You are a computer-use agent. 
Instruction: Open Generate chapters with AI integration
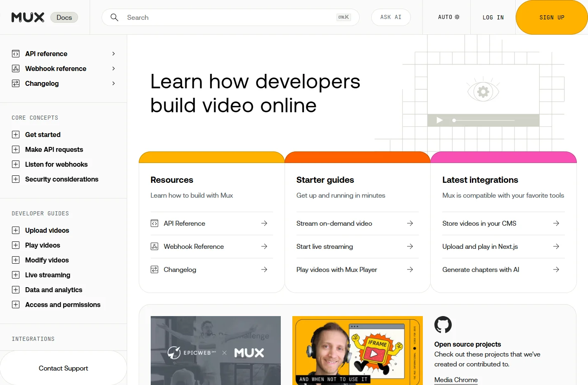pos(503,269)
